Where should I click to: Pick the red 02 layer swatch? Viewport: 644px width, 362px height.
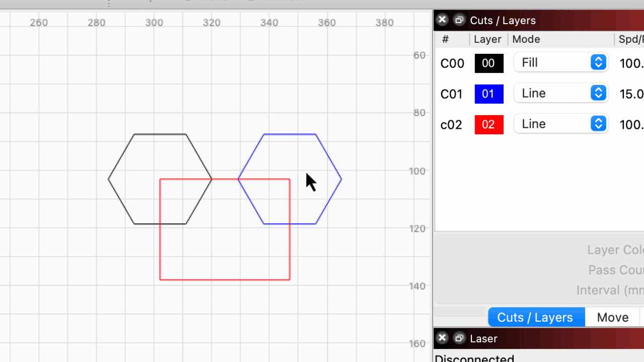pos(489,125)
